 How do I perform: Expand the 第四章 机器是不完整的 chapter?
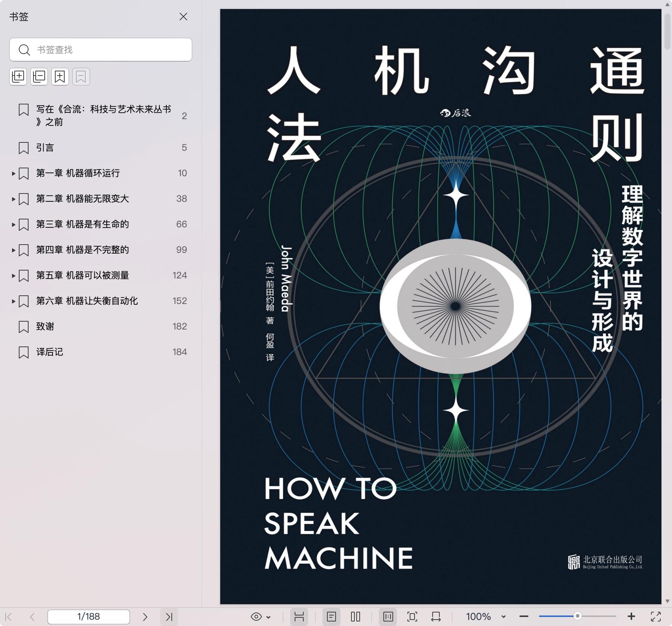click(14, 250)
